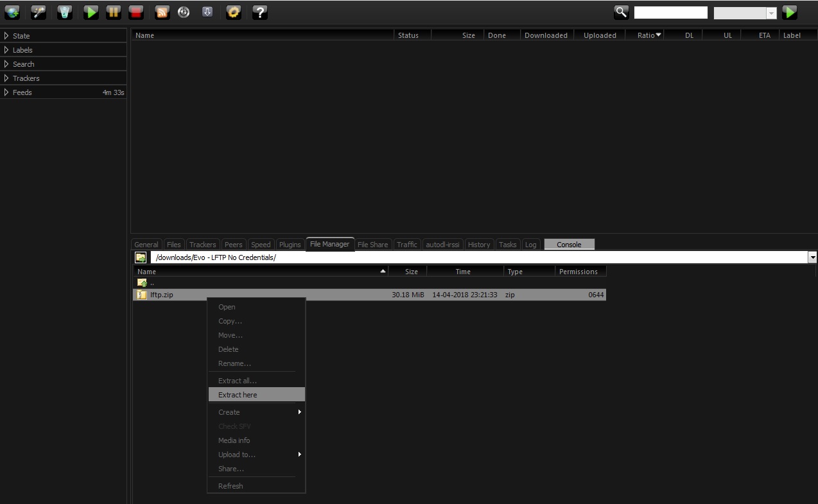Click the blue download arrow icon

[207, 12]
